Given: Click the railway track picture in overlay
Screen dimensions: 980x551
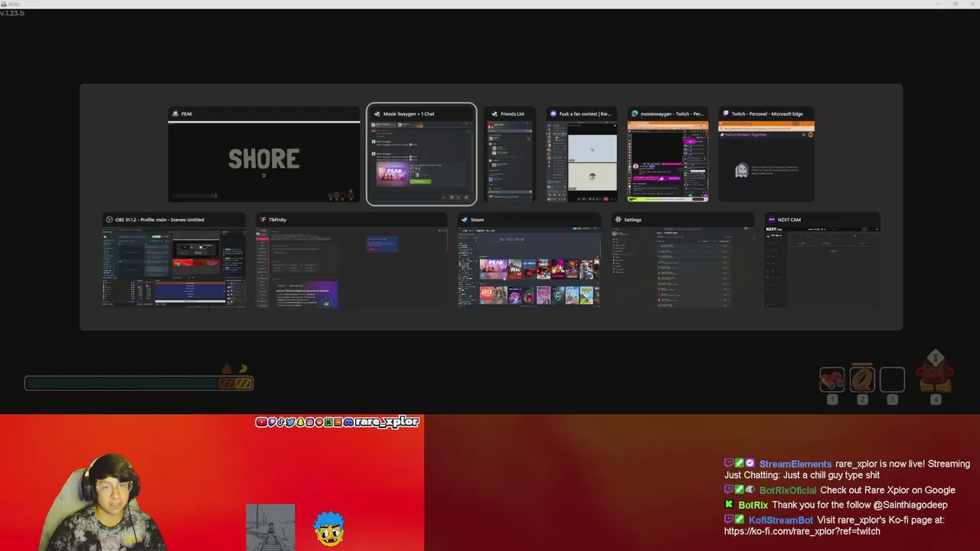Looking at the screenshot, I should point(270,527).
